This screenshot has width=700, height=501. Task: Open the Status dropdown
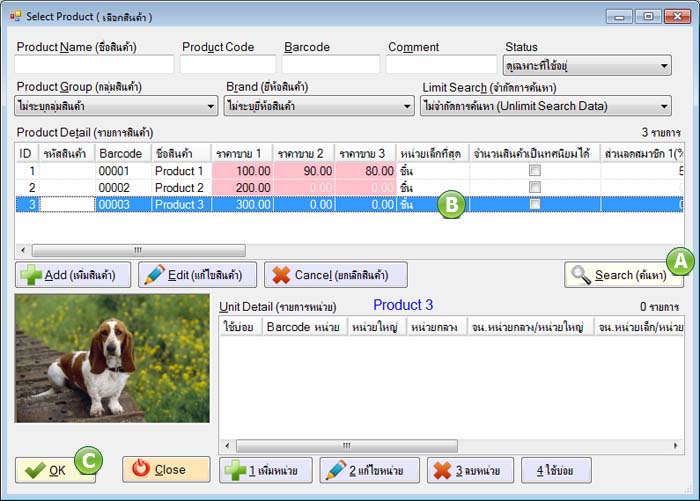(663, 67)
